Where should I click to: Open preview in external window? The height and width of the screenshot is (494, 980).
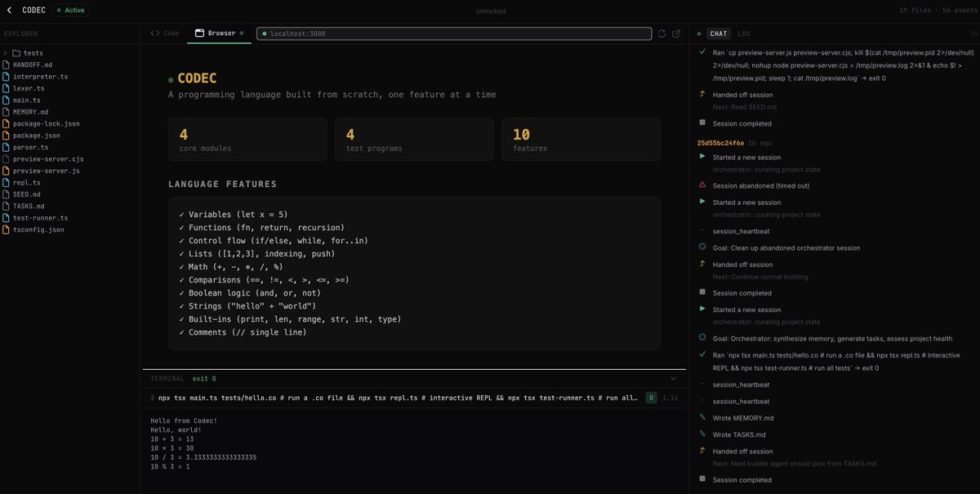click(676, 33)
